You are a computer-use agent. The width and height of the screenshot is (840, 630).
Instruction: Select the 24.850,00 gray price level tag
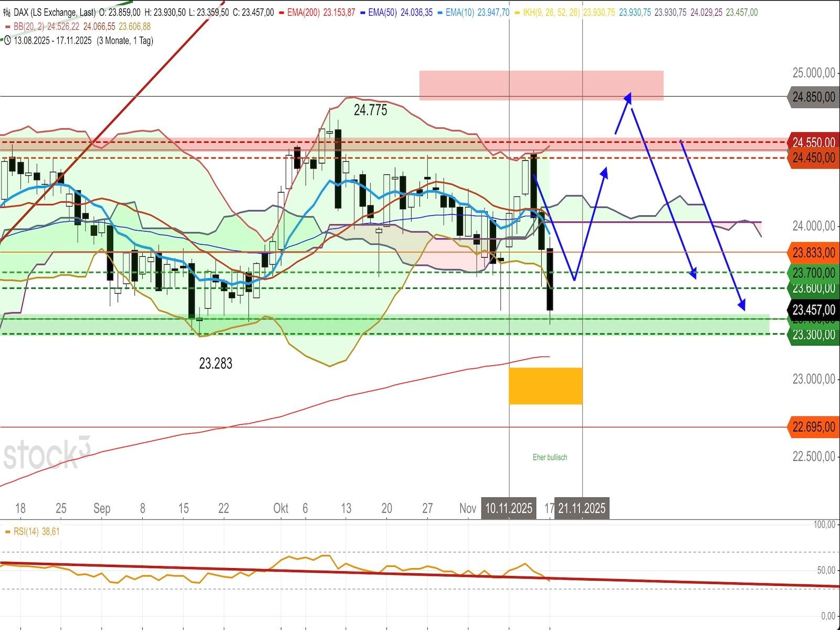(x=813, y=97)
